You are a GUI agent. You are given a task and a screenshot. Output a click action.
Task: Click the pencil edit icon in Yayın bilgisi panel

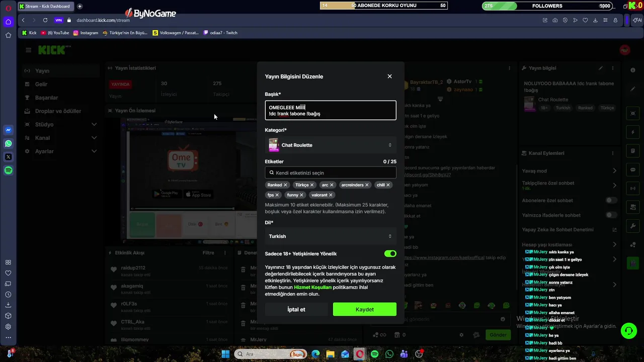pos(600,68)
